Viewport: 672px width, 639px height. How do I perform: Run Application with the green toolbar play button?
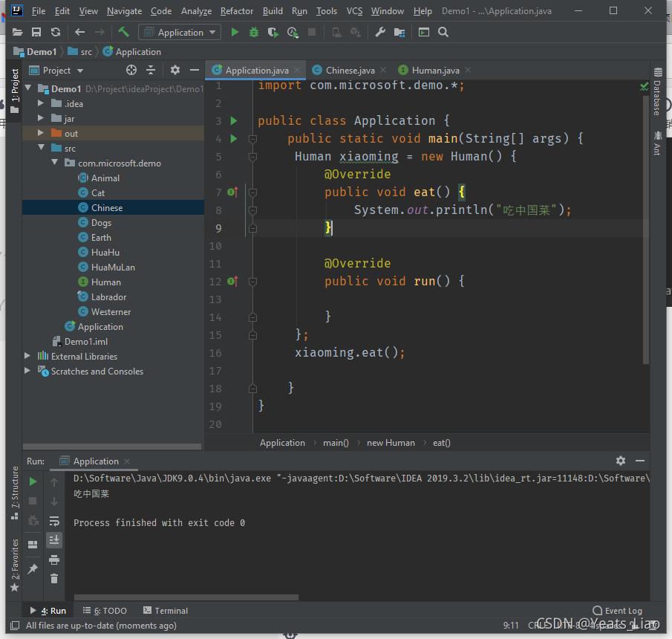tap(235, 32)
